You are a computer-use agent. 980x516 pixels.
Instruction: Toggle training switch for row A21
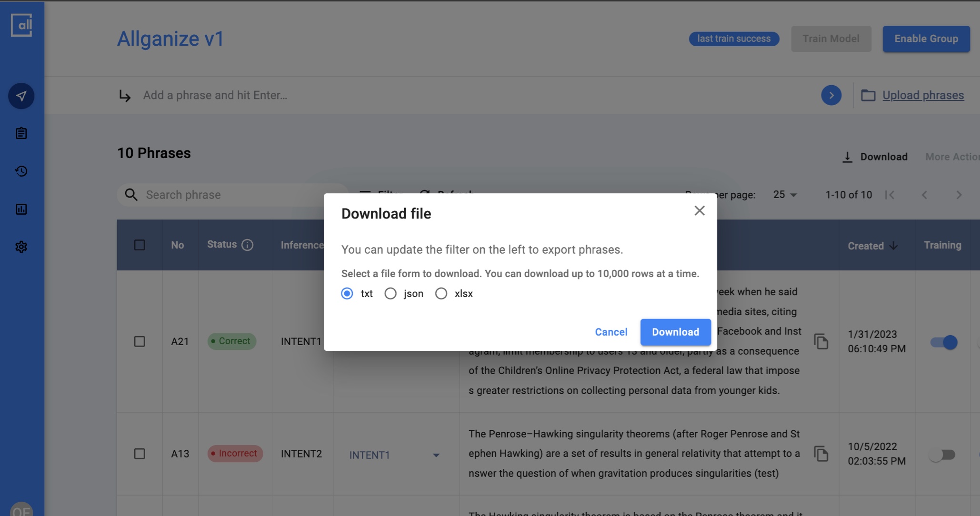tap(943, 342)
